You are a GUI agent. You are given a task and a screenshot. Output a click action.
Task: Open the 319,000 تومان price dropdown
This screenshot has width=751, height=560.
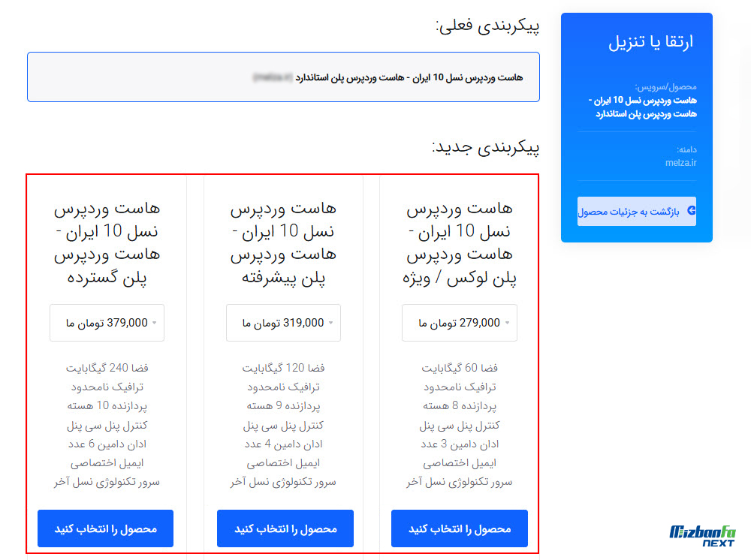[283, 323]
